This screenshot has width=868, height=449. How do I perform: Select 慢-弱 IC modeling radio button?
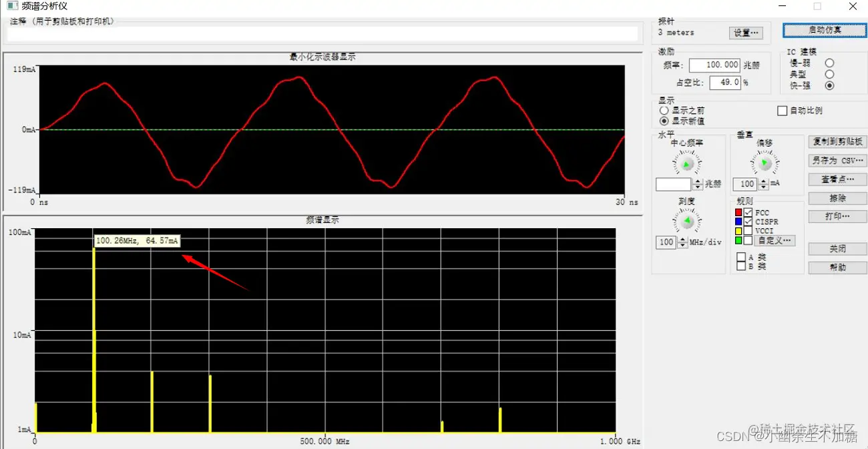[x=829, y=63]
